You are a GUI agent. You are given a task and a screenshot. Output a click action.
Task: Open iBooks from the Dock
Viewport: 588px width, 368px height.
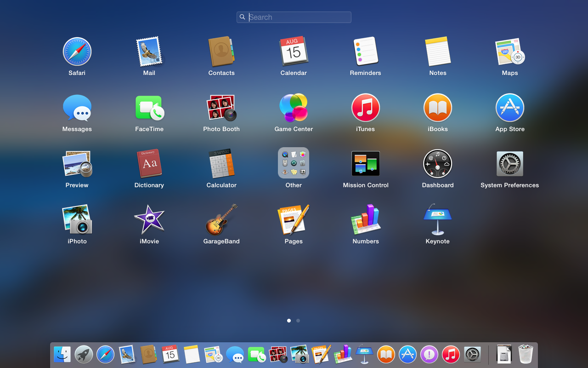pyautogui.click(x=386, y=355)
